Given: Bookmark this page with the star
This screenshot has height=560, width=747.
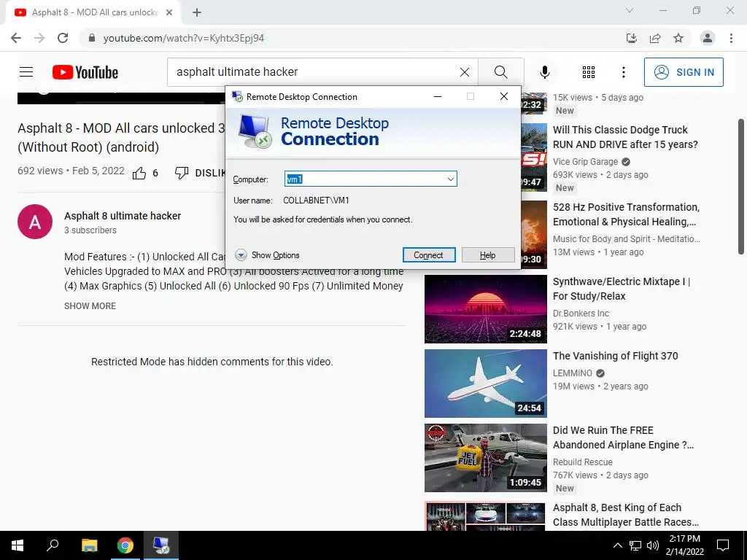Looking at the screenshot, I should coord(678,38).
